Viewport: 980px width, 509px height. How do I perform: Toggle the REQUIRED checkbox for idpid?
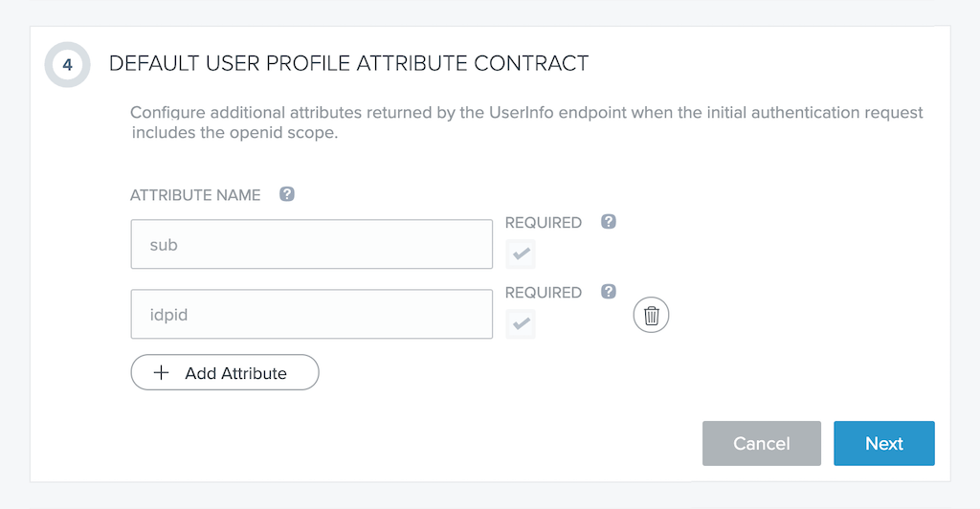point(521,324)
